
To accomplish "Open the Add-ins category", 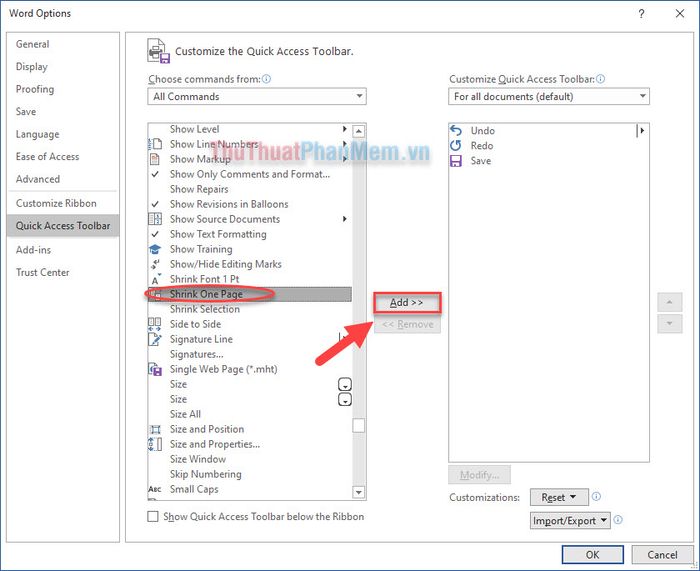I will pos(33,250).
